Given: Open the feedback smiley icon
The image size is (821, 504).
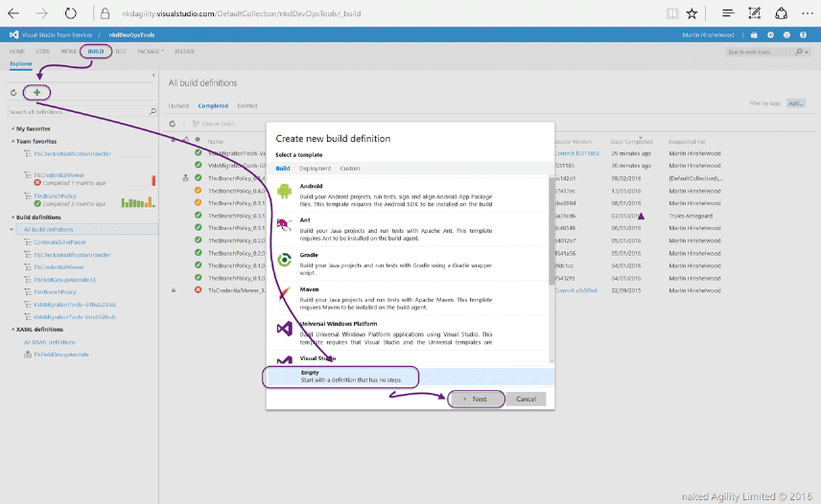Looking at the screenshot, I should [786, 35].
